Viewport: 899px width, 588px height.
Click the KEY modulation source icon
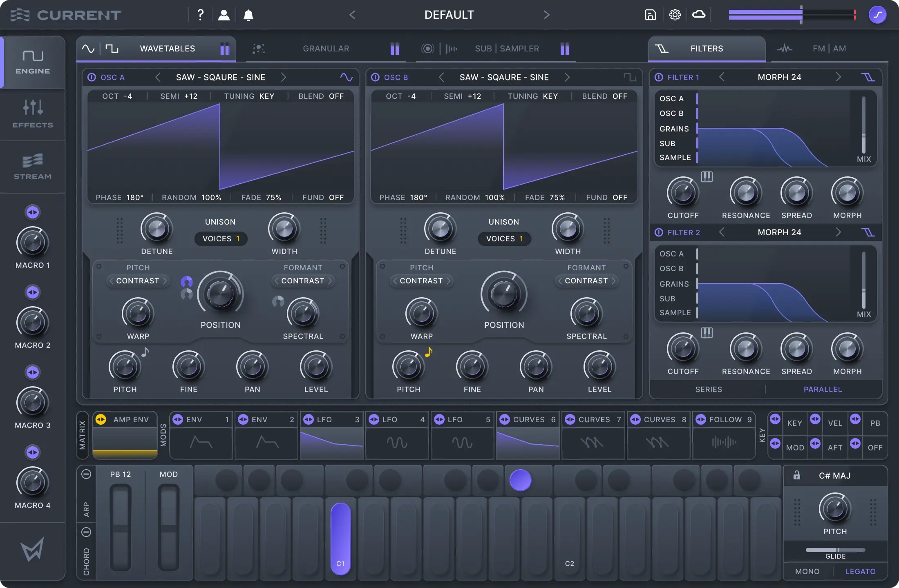[x=775, y=419]
